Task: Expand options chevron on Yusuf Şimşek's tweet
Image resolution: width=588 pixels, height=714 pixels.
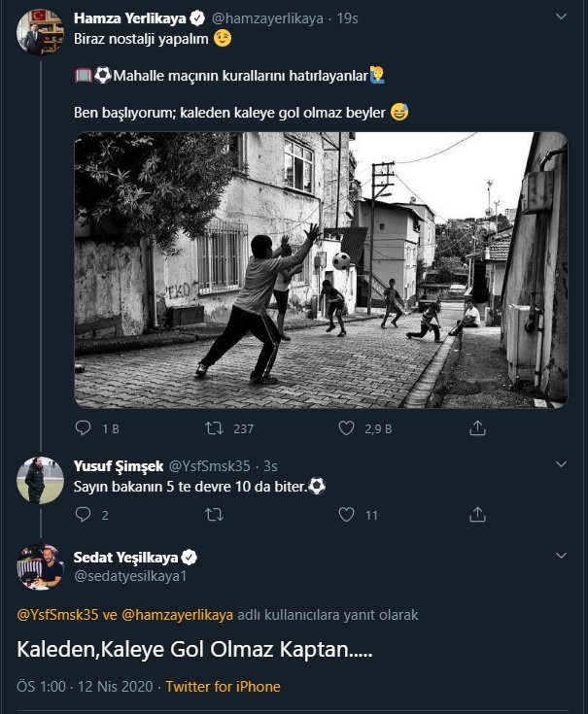Action: pos(560,465)
